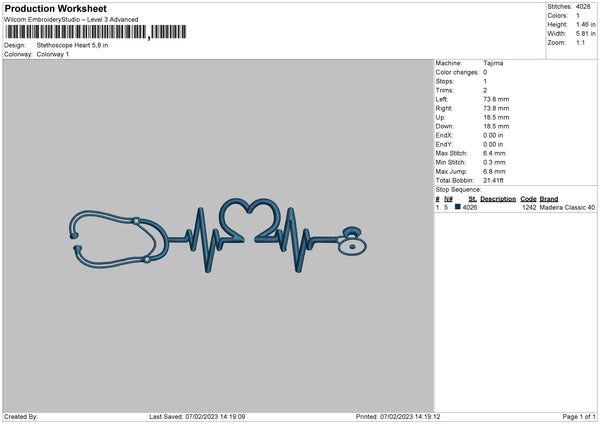
Task: Click the barcode under the worksheet title
Action: (96, 32)
